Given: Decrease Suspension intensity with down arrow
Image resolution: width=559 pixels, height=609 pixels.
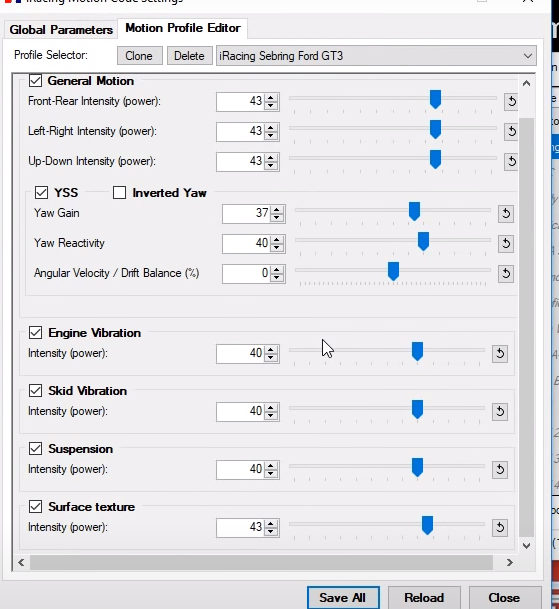Looking at the screenshot, I should point(271,474).
